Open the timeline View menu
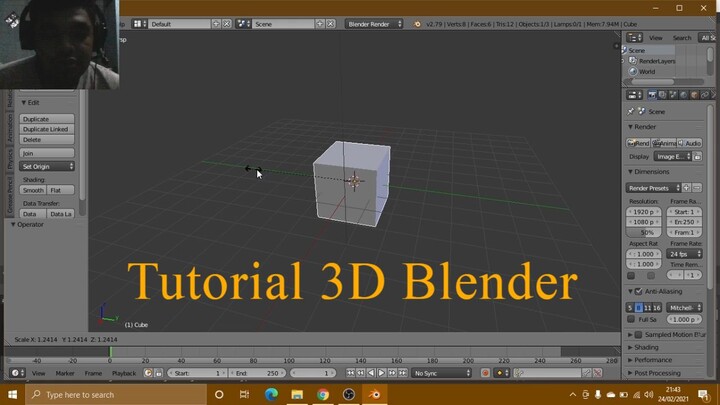 pos(39,373)
